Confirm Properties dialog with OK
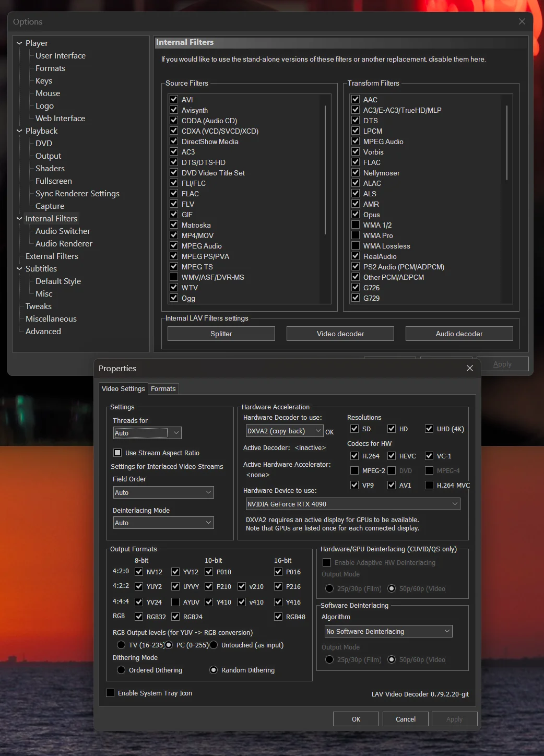The width and height of the screenshot is (544, 756). (x=356, y=719)
